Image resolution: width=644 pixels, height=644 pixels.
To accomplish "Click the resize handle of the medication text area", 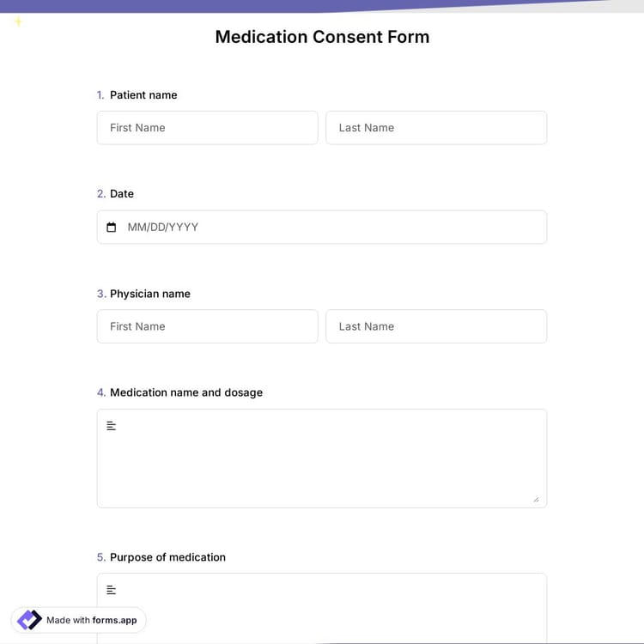I will [537, 499].
